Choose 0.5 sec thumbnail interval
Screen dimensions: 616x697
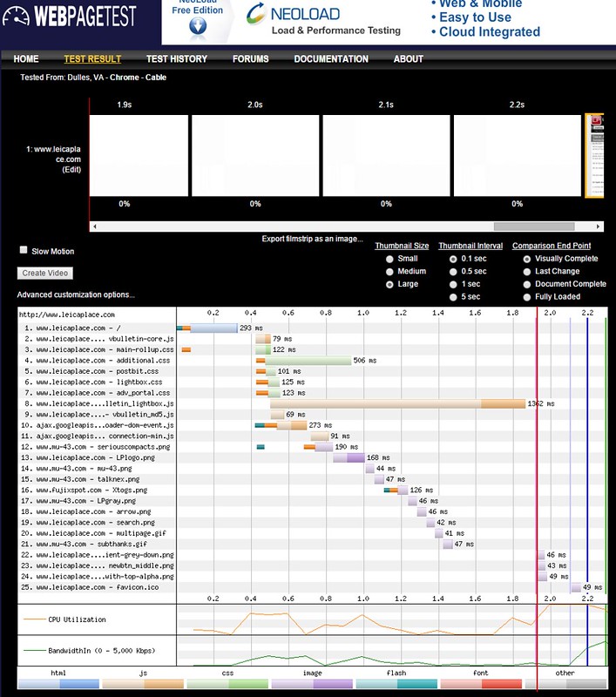pyautogui.click(x=453, y=272)
